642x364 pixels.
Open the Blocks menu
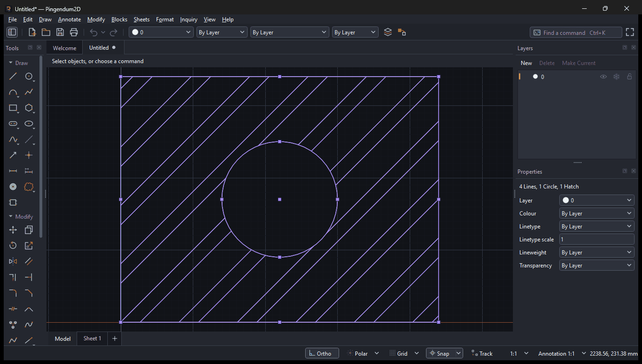[119, 19]
